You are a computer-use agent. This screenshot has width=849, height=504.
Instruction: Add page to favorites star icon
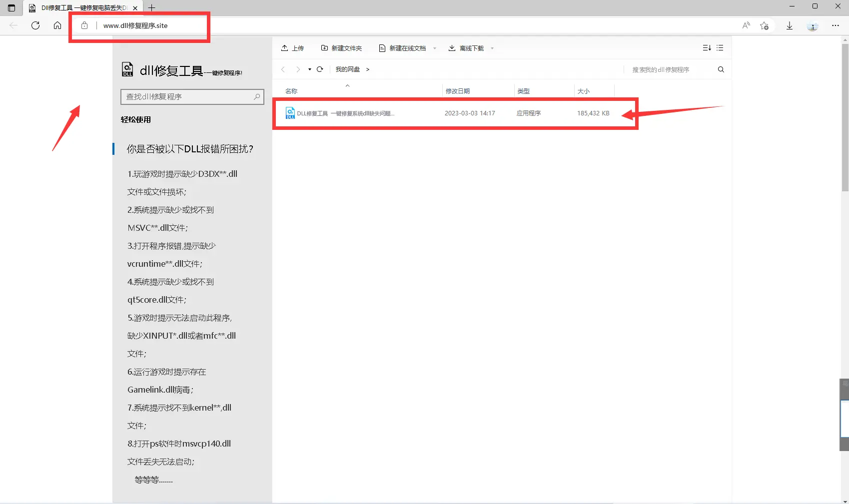point(764,25)
